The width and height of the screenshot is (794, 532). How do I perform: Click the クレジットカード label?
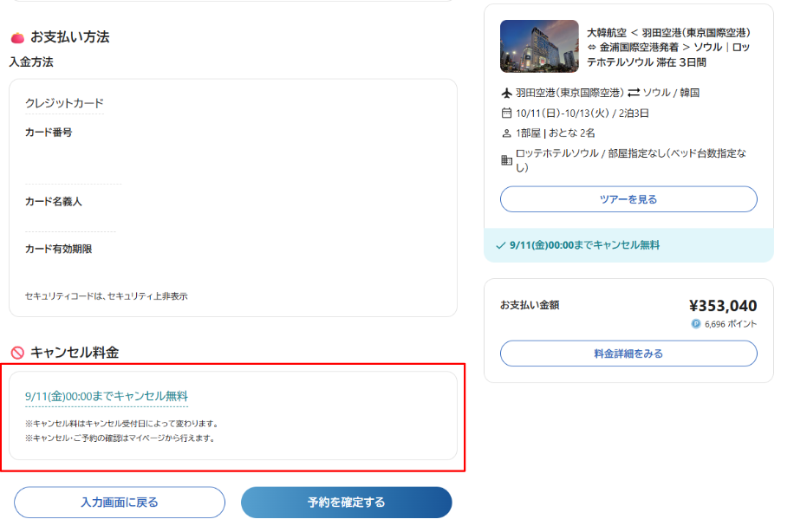(64, 103)
